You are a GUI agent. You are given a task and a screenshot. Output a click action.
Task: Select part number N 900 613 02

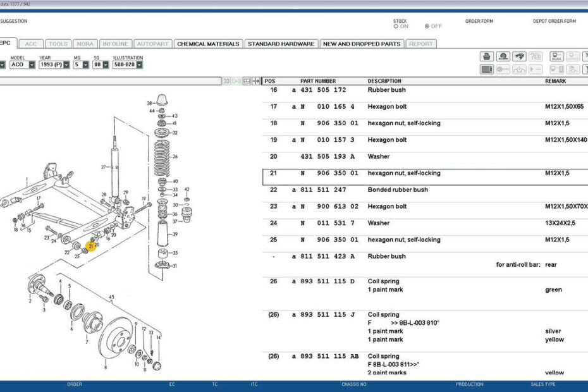coord(329,206)
